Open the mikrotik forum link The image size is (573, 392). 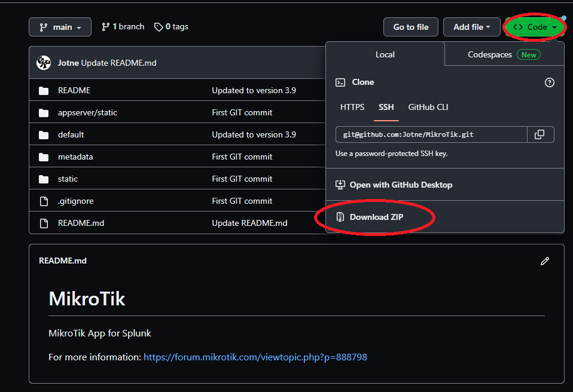(x=256, y=357)
